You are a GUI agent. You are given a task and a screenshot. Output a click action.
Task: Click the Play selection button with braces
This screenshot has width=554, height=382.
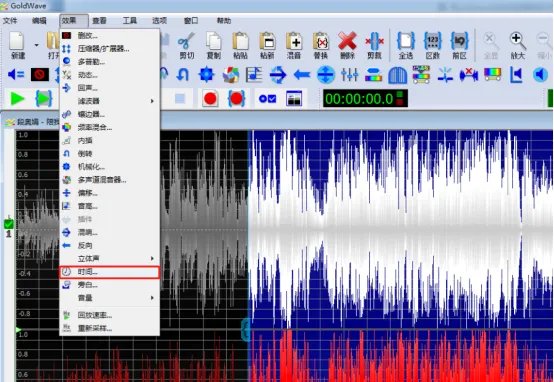44,99
